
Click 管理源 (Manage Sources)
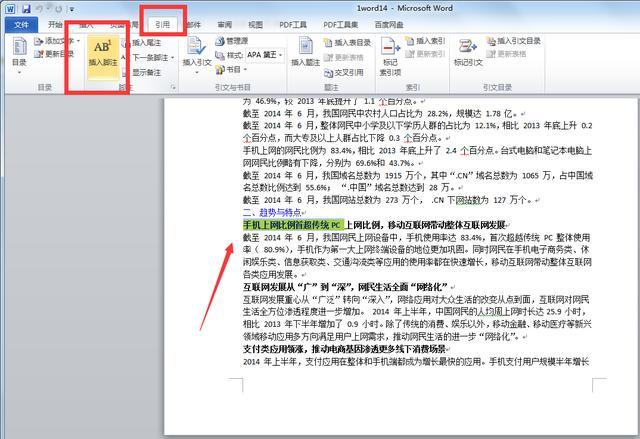click(x=232, y=41)
